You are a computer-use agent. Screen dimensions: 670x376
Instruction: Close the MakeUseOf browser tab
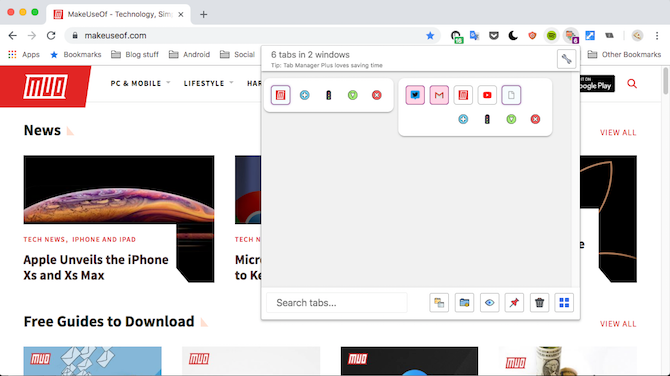(x=181, y=15)
